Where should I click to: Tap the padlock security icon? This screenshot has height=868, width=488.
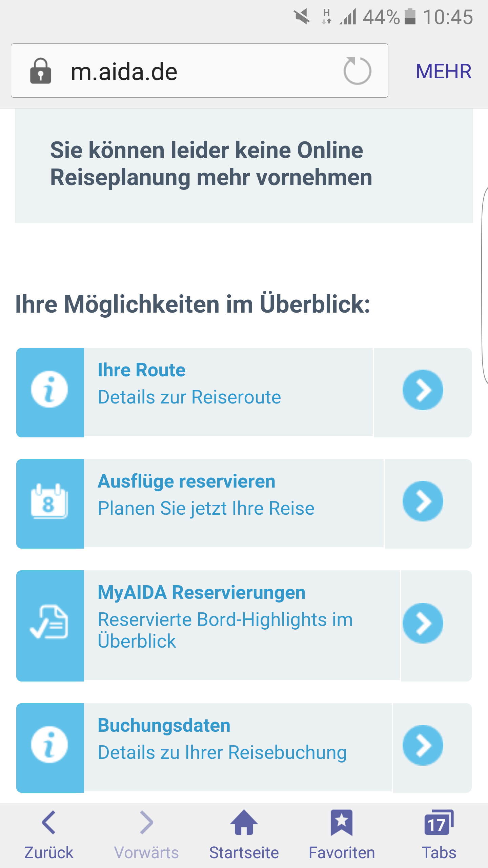41,71
